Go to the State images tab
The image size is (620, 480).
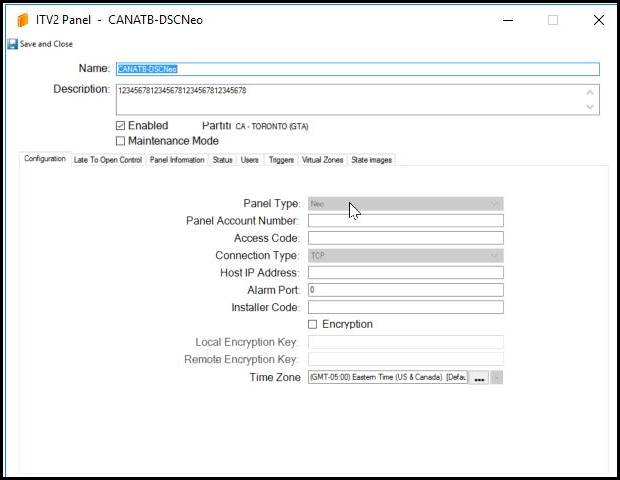tap(371, 160)
